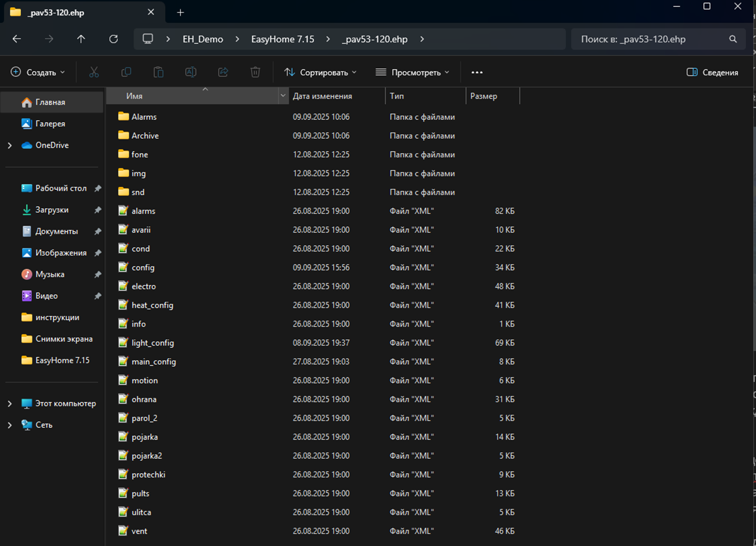Open the Просмотреть view dropdown
The height and width of the screenshot is (546, 756).
click(x=412, y=72)
